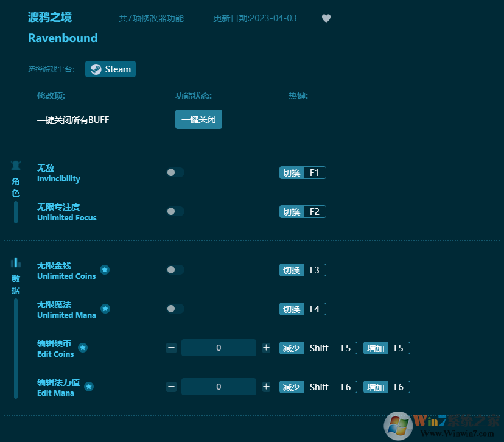504x442 pixels.
Task: Click 增加 F5 to increase coins
Action: pyautogui.click(x=387, y=348)
